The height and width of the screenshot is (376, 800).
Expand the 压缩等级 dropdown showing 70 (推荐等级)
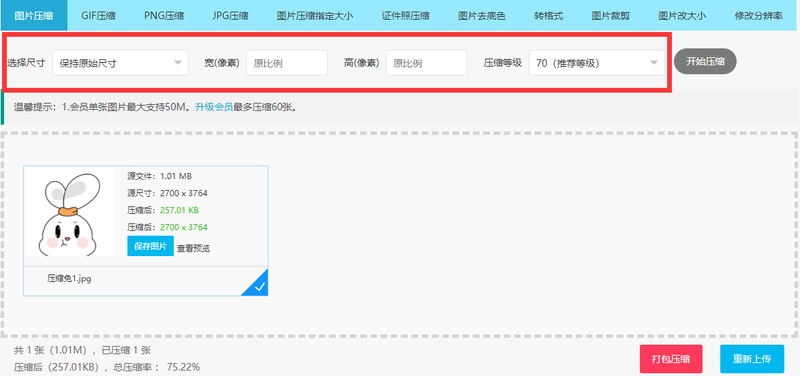(596, 63)
